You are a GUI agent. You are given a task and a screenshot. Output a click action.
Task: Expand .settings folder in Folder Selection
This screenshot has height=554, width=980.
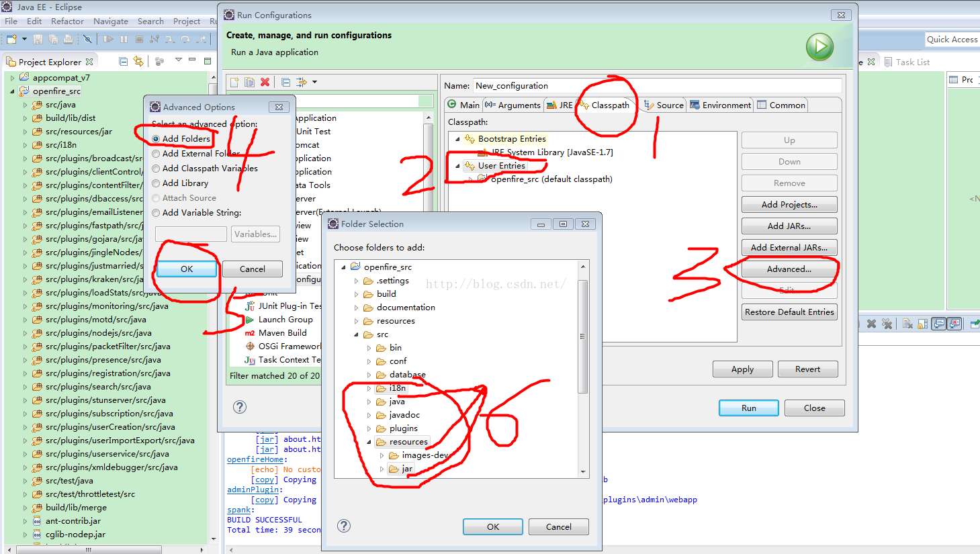tap(356, 281)
